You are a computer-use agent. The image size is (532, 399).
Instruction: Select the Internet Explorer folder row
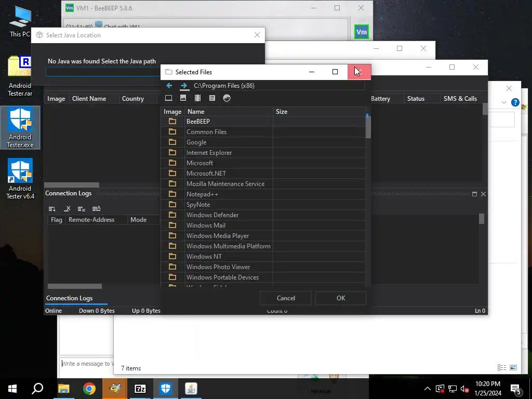(263, 153)
